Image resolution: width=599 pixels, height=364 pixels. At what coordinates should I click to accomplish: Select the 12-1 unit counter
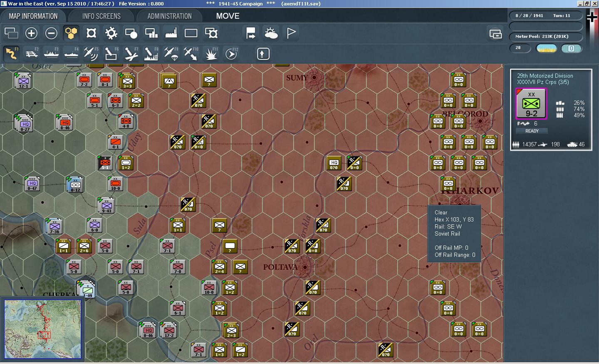point(24,81)
